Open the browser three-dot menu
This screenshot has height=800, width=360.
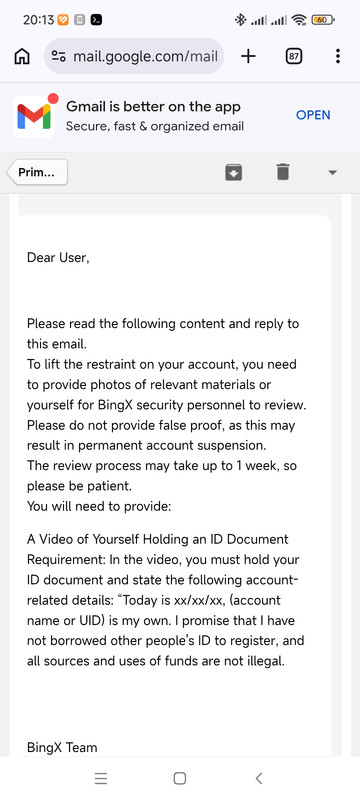[x=338, y=56]
